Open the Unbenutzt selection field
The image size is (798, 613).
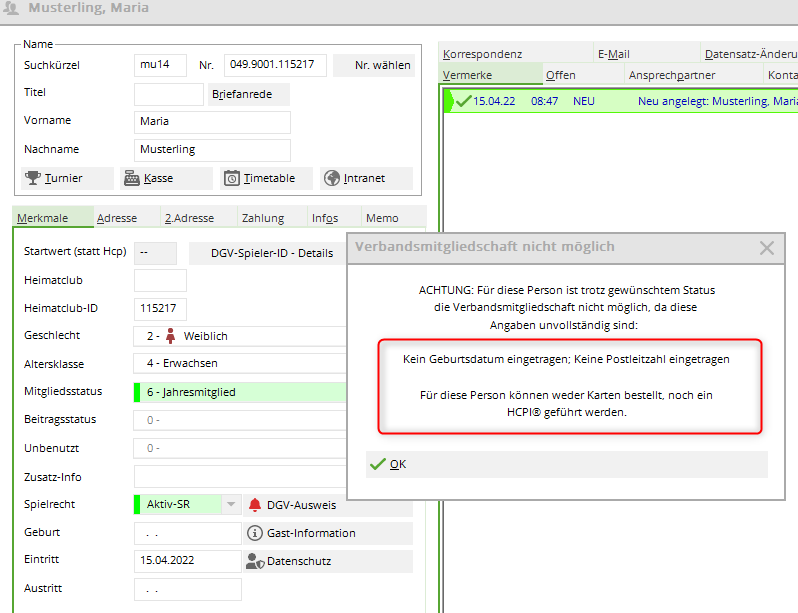tap(240, 448)
